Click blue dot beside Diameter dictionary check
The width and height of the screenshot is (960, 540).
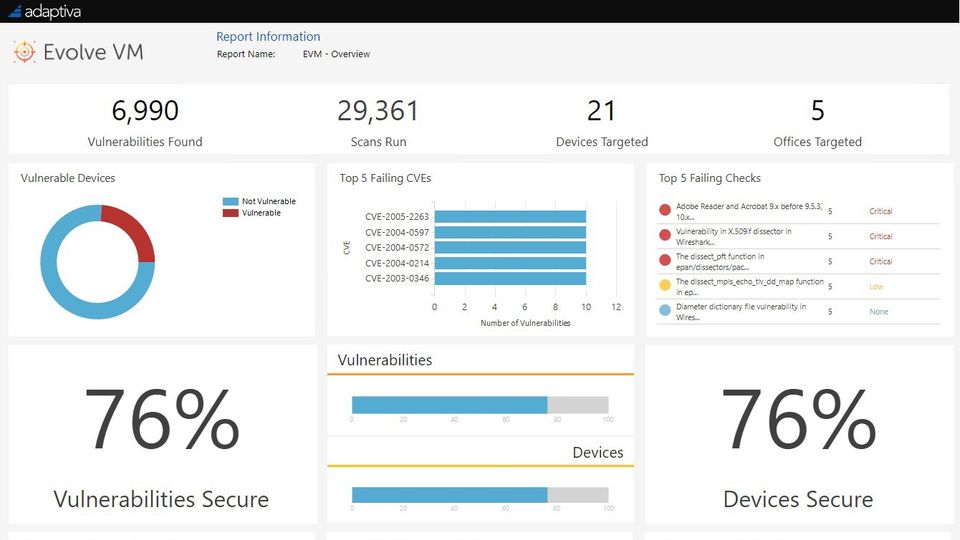click(x=665, y=310)
